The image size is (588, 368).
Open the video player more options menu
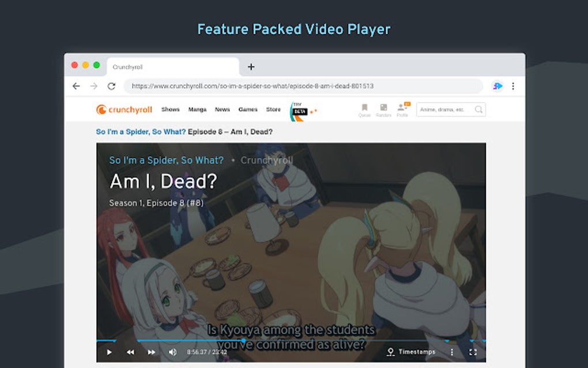[452, 352]
